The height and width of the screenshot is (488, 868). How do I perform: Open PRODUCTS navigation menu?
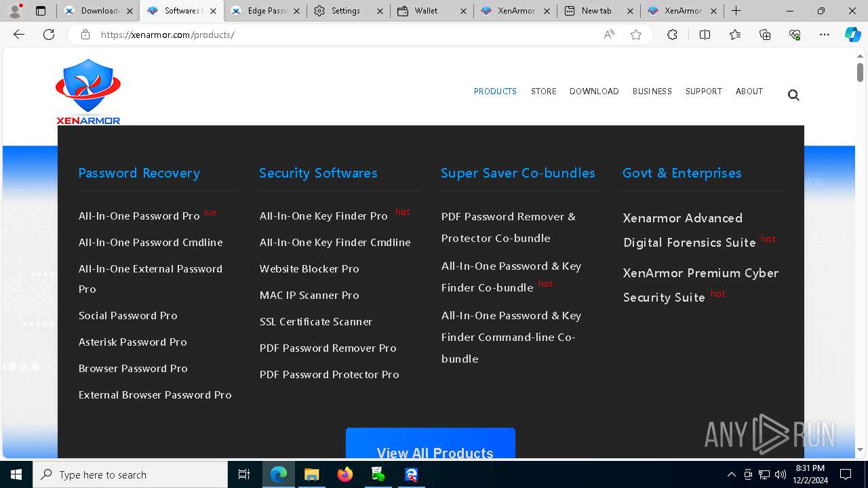tap(495, 91)
